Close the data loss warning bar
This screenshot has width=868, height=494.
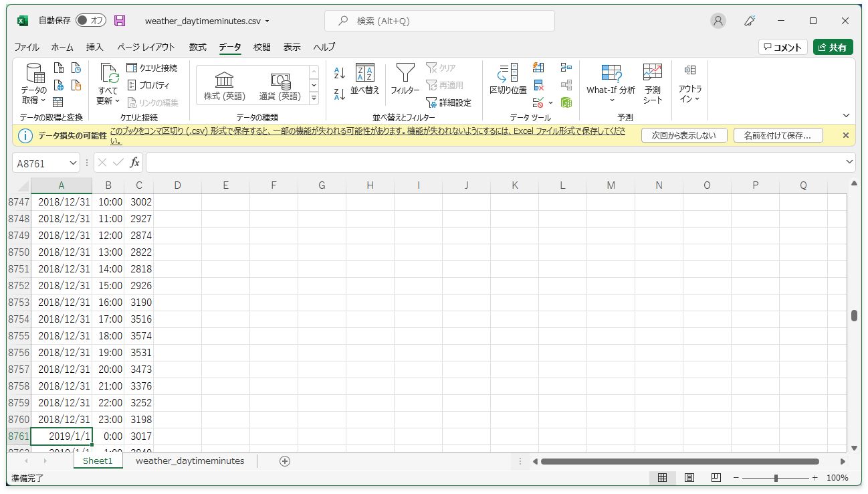[x=845, y=135]
